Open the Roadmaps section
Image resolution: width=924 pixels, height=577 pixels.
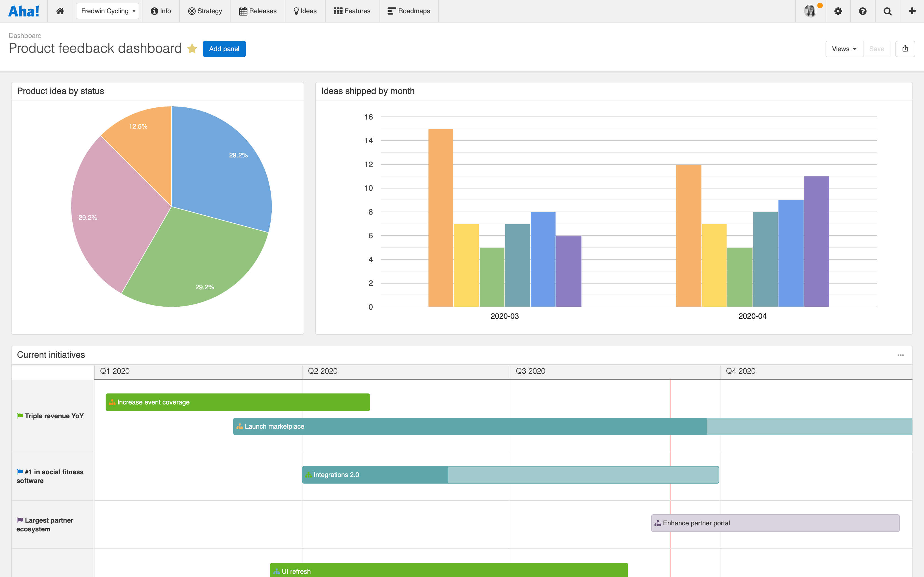click(x=408, y=11)
